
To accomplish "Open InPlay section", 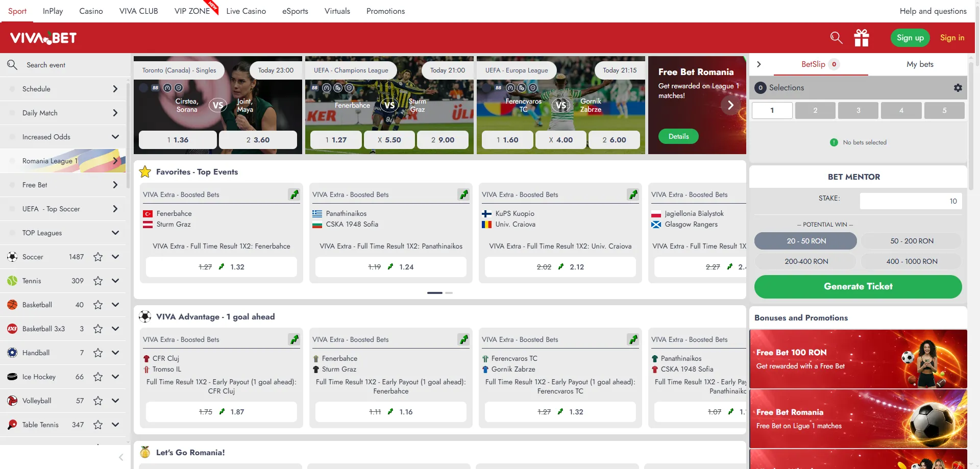I will tap(53, 11).
